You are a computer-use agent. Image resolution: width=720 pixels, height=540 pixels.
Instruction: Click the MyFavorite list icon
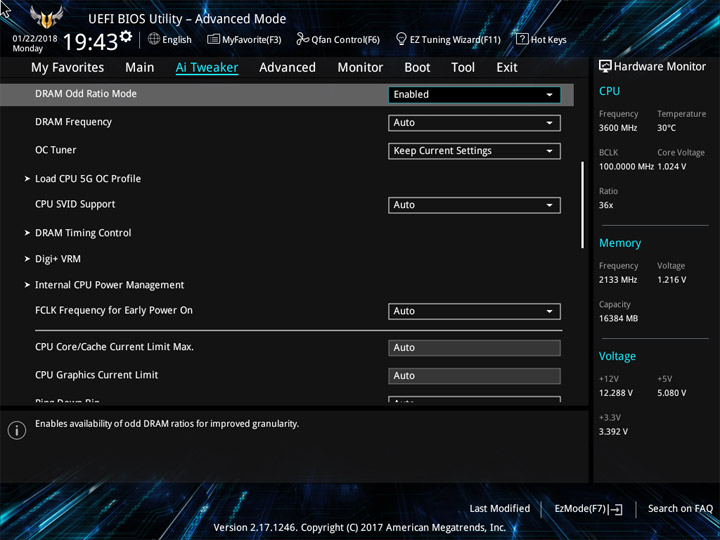click(x=213, y=39)
